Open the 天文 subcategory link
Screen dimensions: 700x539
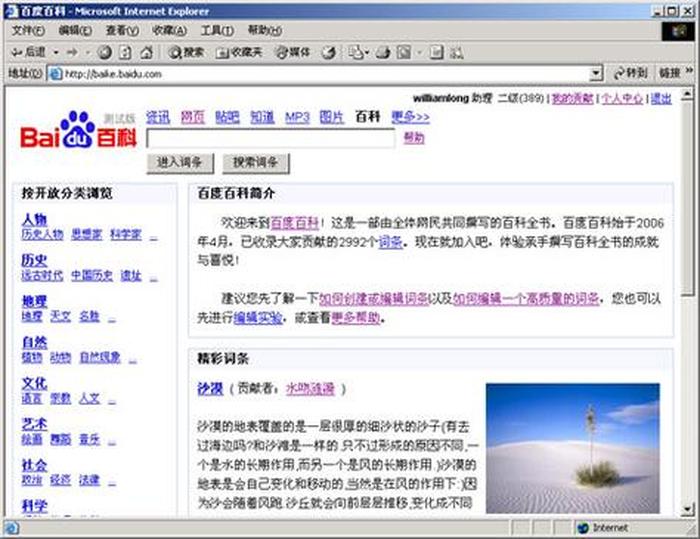point(60,316)
